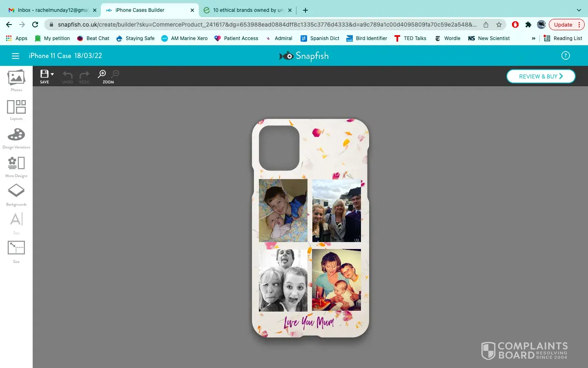Screen dimensions: 588x368
Task: Click the Snapfish logo
Action: point(304,56)
